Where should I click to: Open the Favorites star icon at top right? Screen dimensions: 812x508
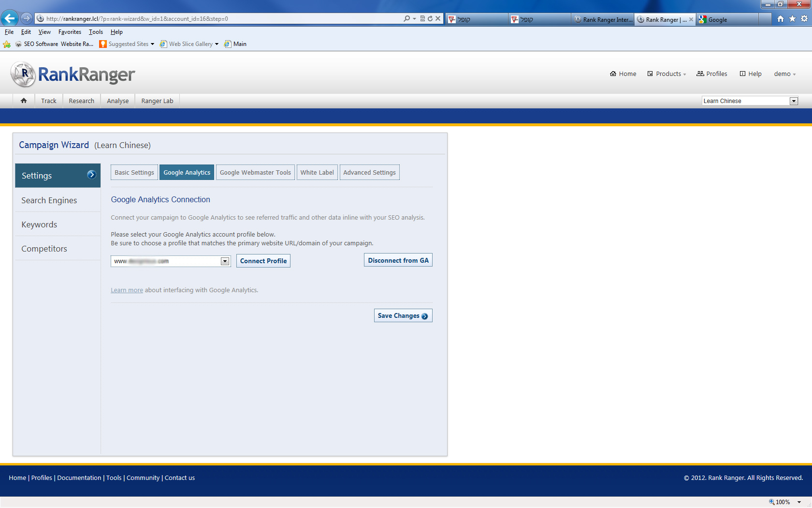click(792, 19)
